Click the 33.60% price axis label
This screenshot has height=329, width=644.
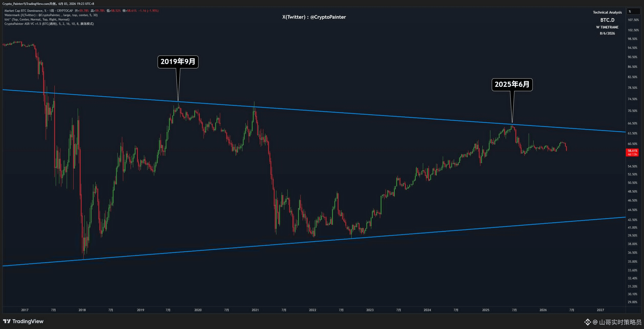[x=632, y=270]
